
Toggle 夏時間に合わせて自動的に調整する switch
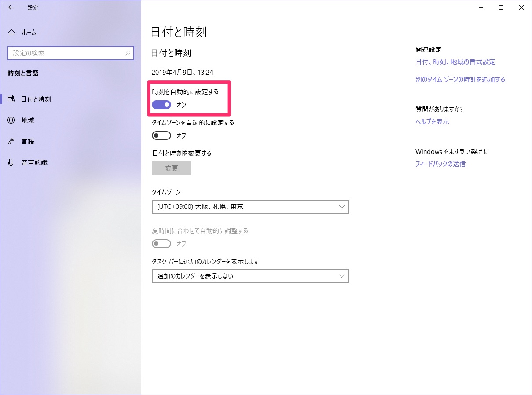point(161,244)
